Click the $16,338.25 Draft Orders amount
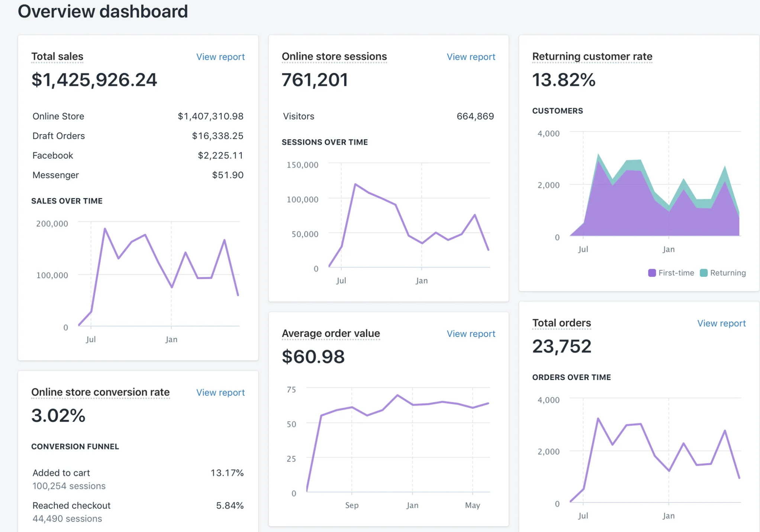This screenshot has height=532, width=760. point(218,136)
